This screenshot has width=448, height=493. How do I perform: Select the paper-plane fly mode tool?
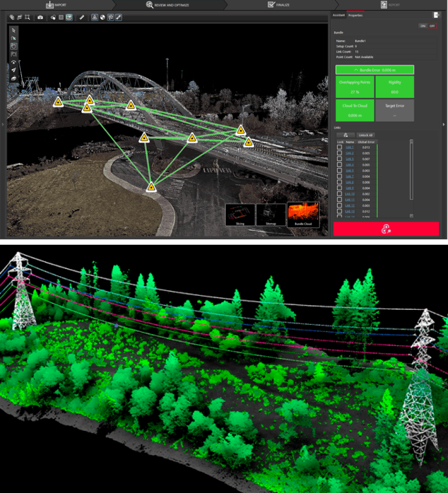14,70
